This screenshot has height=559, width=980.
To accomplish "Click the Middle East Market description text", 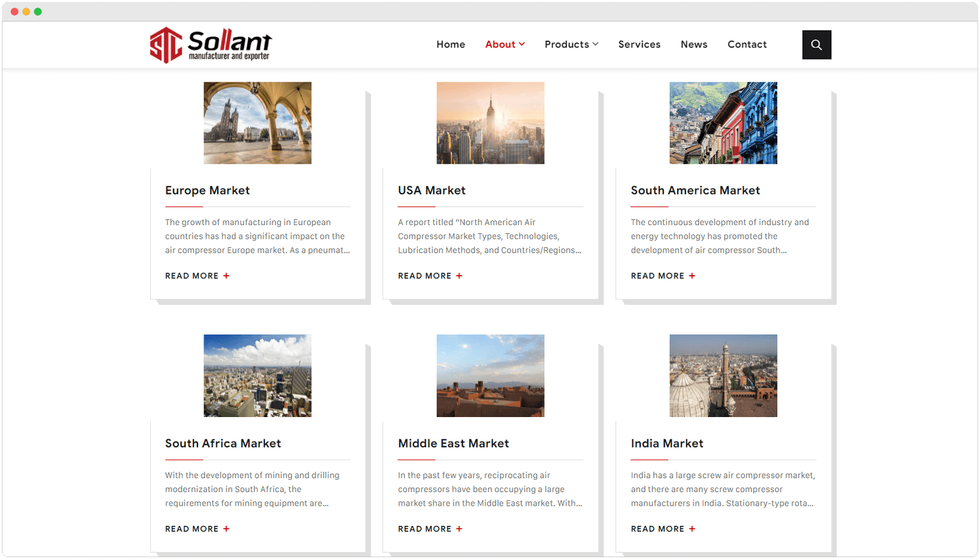I will point(490,489).
